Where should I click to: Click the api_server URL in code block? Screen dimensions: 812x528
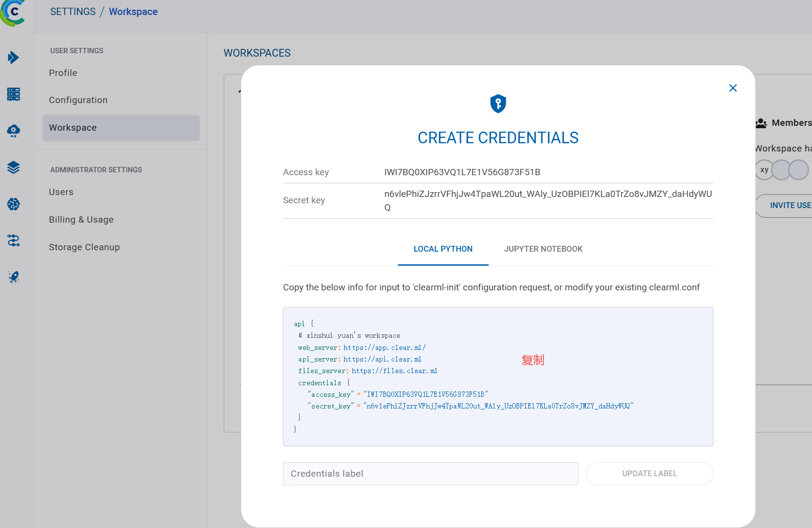pyautogui.click(x=383, y=359)
